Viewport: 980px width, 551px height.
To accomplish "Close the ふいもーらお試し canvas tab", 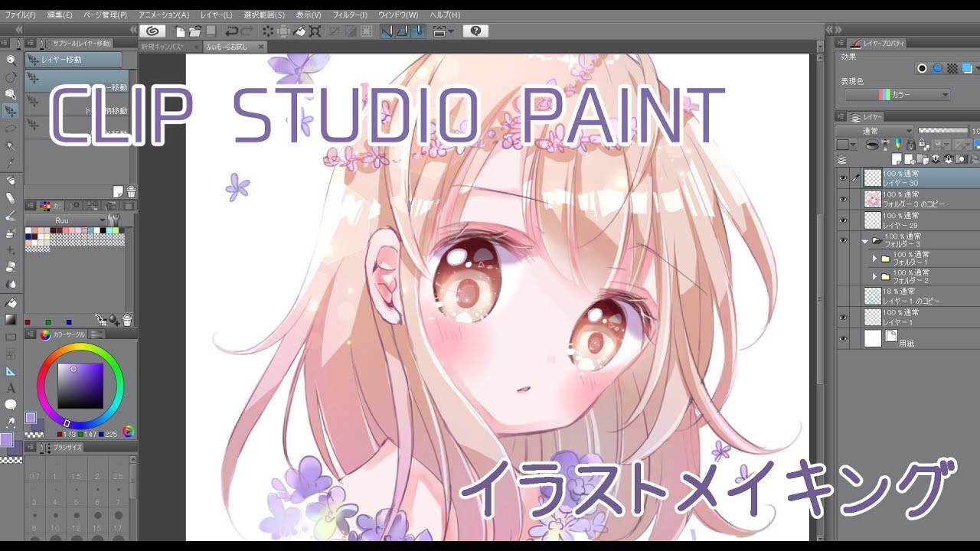I will [260, 47].
